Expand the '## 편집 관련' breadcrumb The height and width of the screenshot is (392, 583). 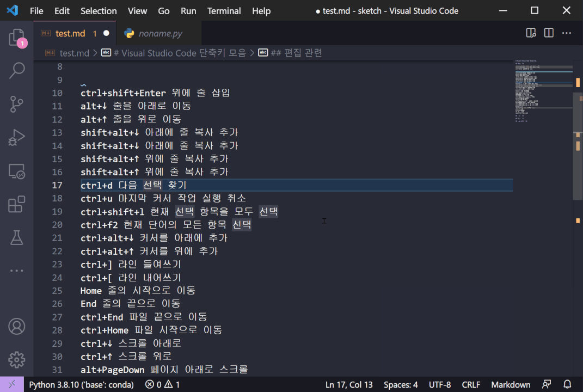point(296,53)
